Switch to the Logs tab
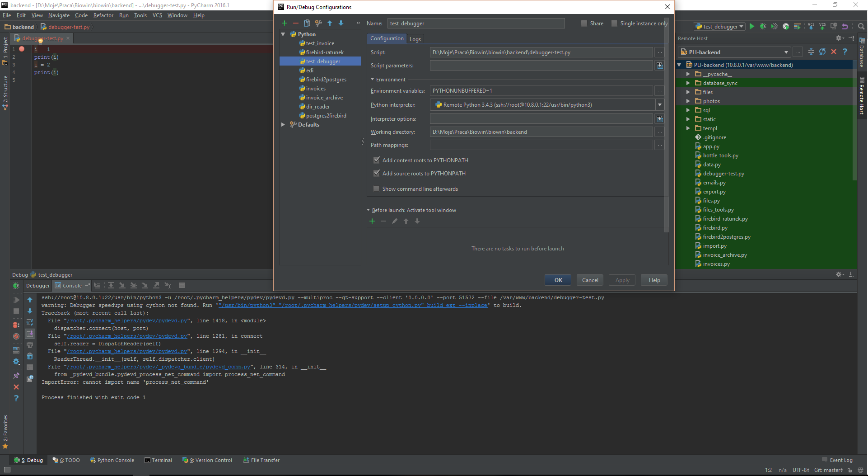The height and width of the screenshot is (476, 868). click(415, 39)
